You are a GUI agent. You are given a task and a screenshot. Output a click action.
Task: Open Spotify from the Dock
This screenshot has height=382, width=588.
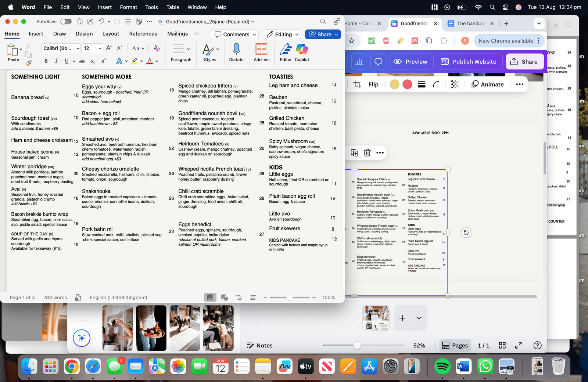click(x=442, y=366)
